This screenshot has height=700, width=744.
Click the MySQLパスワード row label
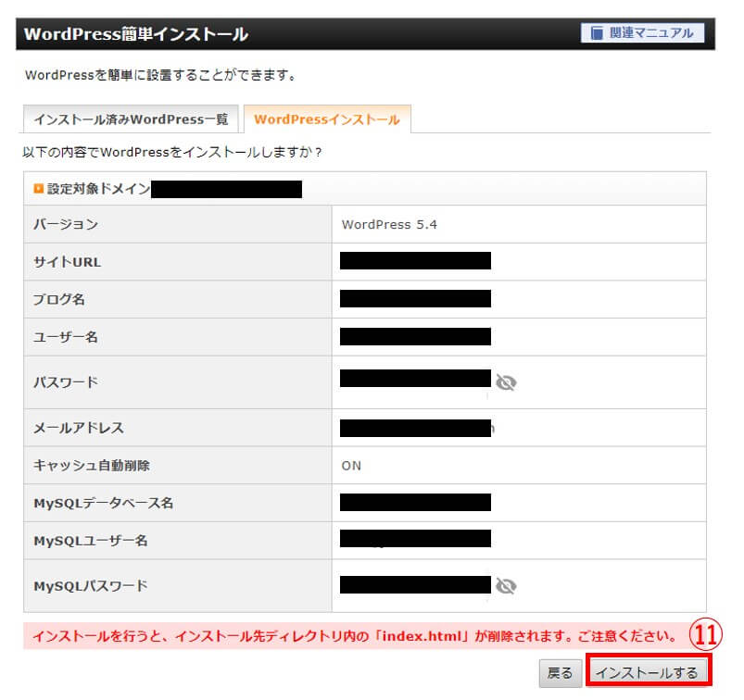(91, 586)
